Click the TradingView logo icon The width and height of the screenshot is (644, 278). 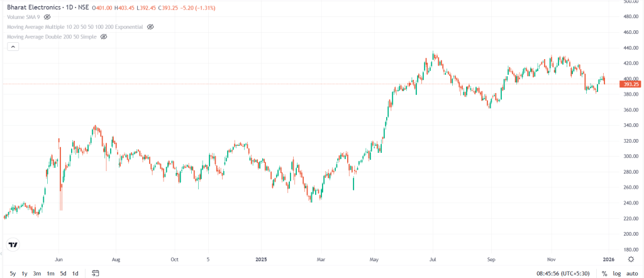(13, 244)
